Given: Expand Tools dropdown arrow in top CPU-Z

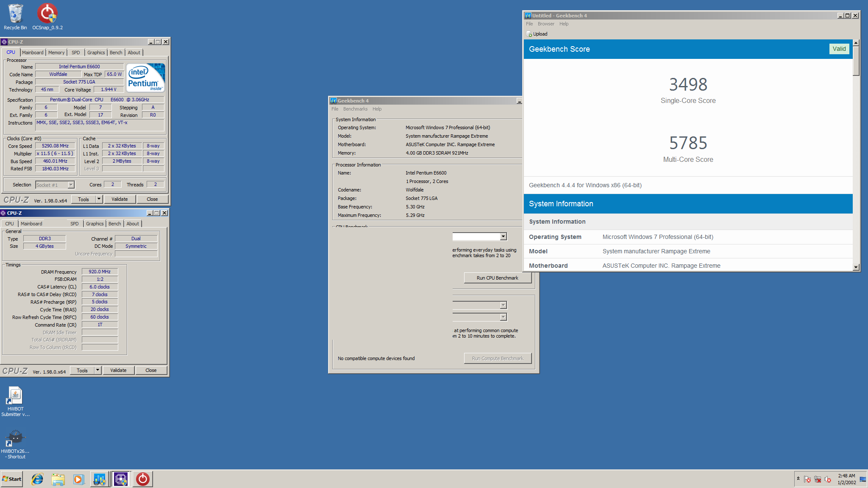Looking at the screenshot, I should [99, 199].
